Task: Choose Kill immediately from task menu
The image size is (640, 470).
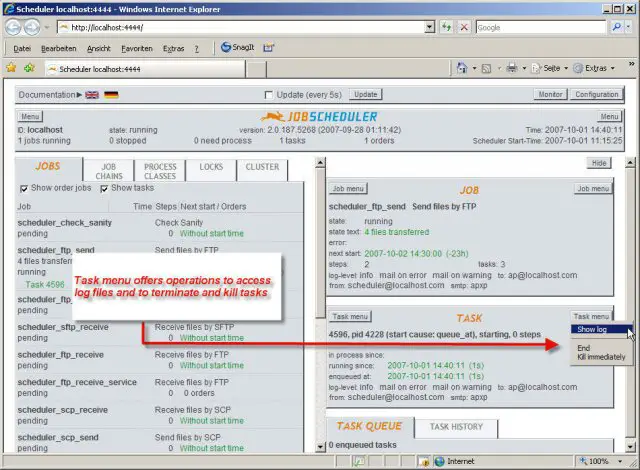Action: pos(601,357)
